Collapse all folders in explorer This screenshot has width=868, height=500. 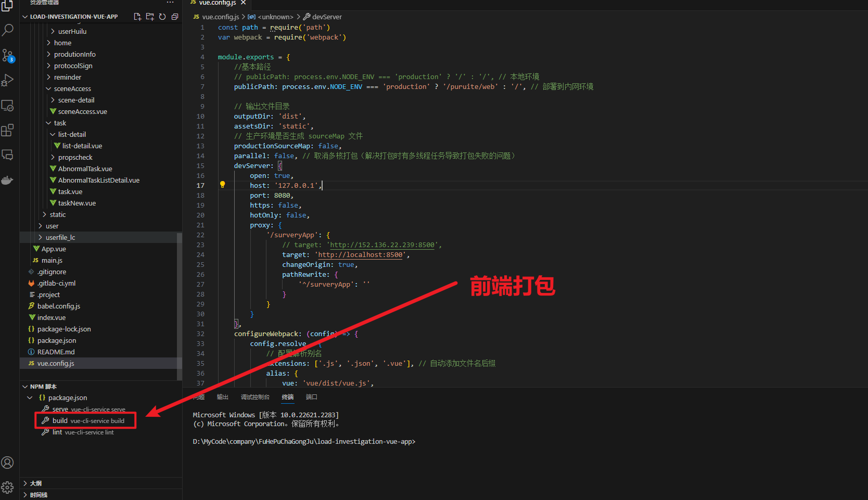[175, 17]
